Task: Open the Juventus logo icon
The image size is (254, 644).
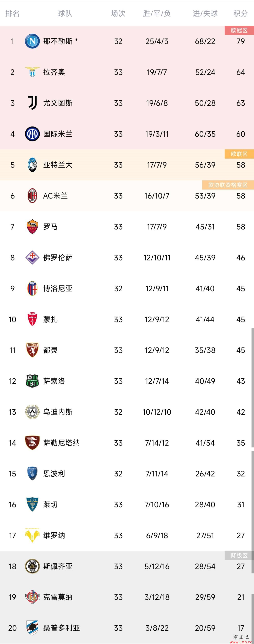Action: (x=32, y=103)
